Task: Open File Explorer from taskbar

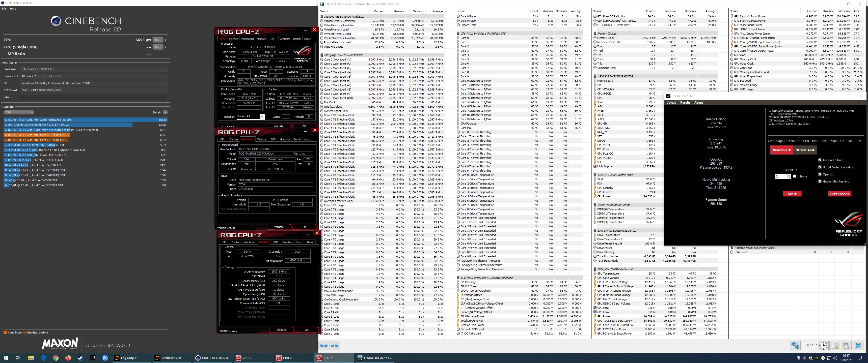Action: (x=31, y=358)
